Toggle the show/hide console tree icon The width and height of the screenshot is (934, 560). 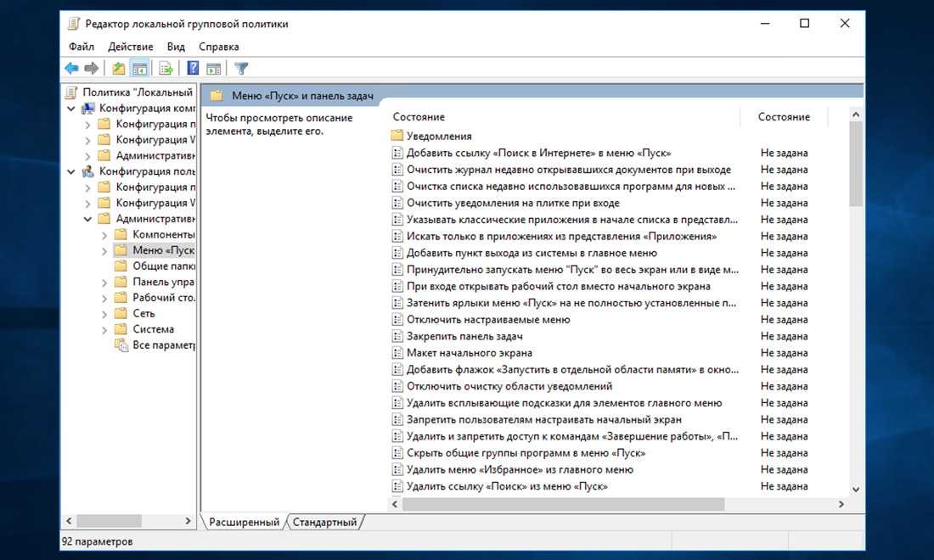click(x=140, y=69)
